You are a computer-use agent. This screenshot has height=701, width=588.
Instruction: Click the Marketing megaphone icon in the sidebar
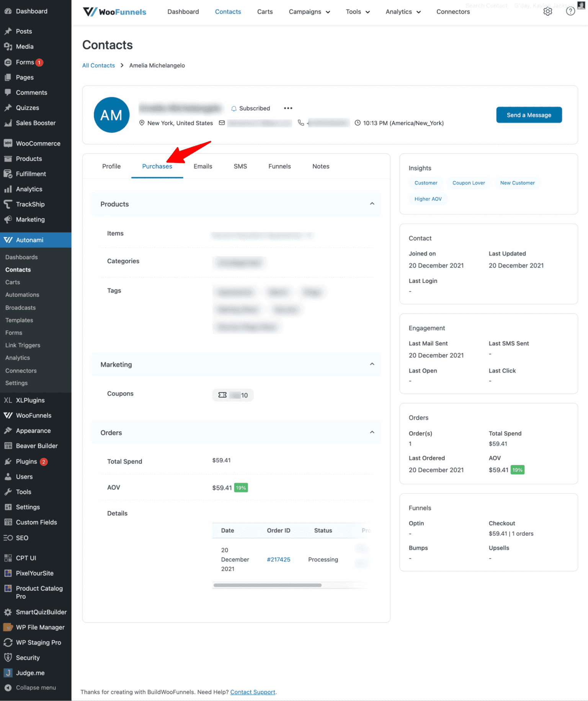8,220
